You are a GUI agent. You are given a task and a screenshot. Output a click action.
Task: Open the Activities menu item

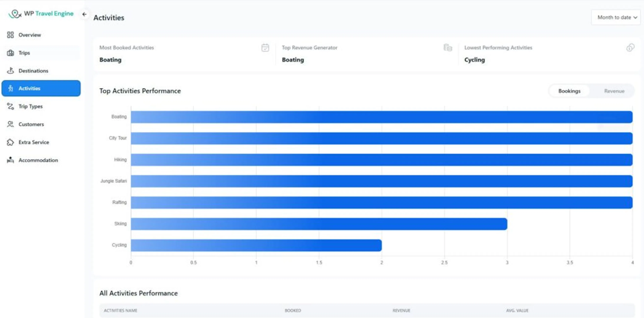click(41, 88)
